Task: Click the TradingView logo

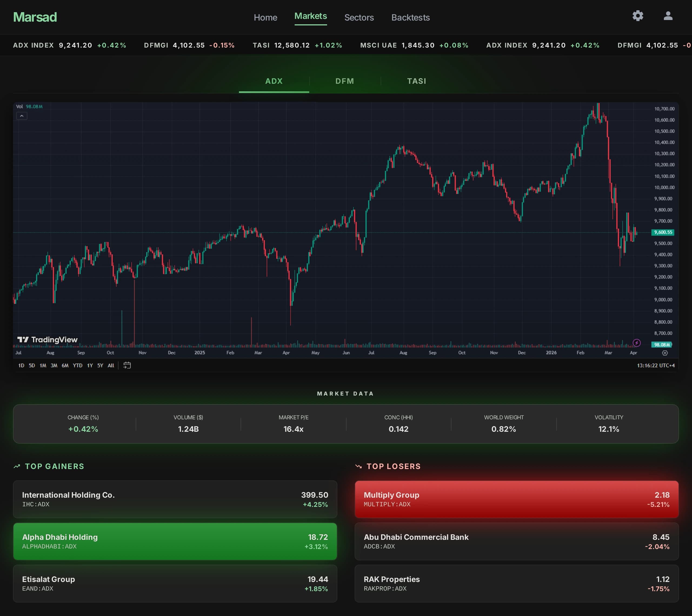Action: point(47,340)
